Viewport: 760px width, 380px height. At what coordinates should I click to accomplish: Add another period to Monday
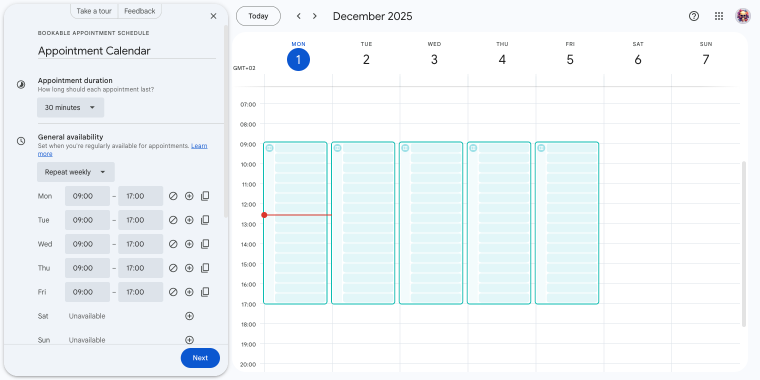(189, 196)
